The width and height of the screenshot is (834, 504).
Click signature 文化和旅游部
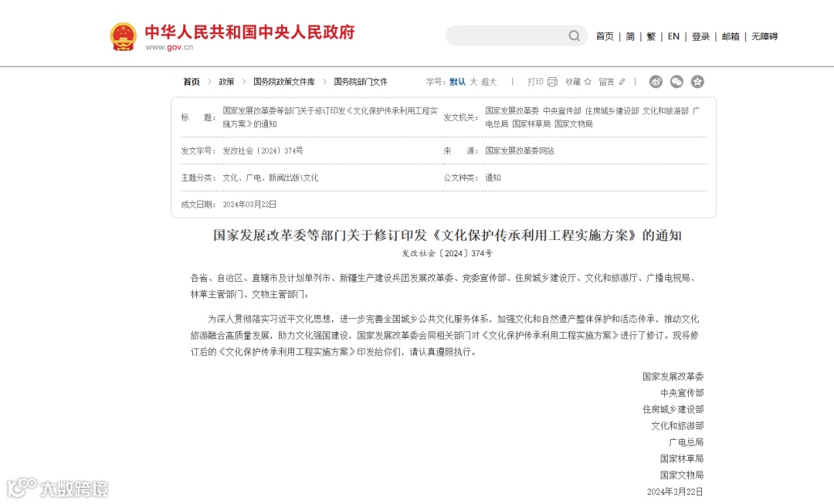pyautogui.click(x=678, y=426)
